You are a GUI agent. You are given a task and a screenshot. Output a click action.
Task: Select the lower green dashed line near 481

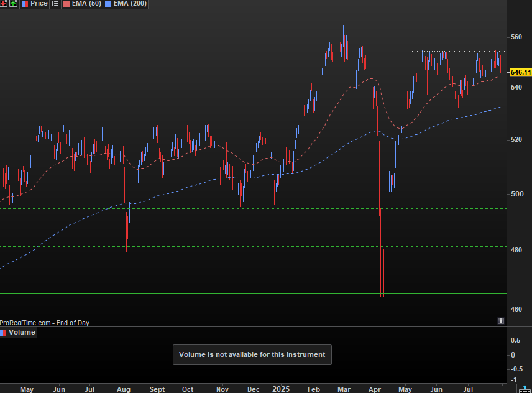tap(253, 247)
